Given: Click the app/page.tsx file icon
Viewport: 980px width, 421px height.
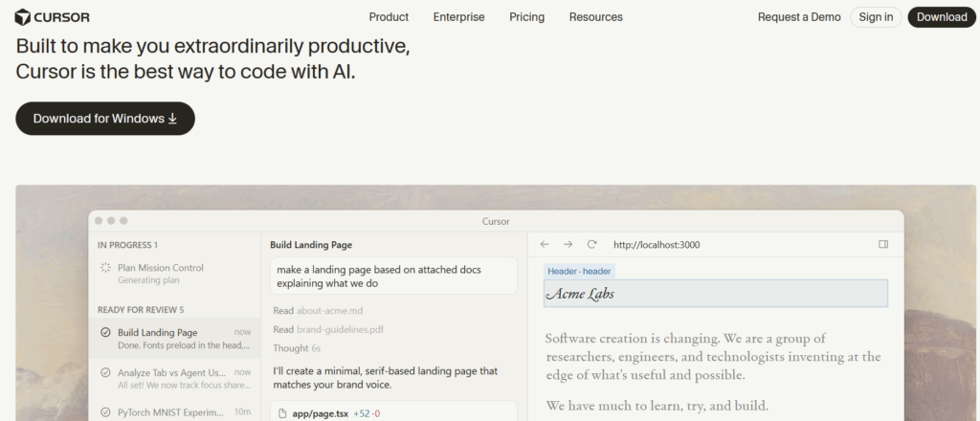Looking at the screenshot, I should (282, 413).
